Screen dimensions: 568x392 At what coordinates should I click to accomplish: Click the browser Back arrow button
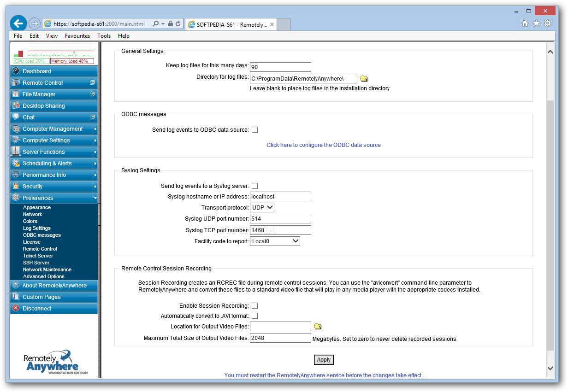(x=18, y=23)
